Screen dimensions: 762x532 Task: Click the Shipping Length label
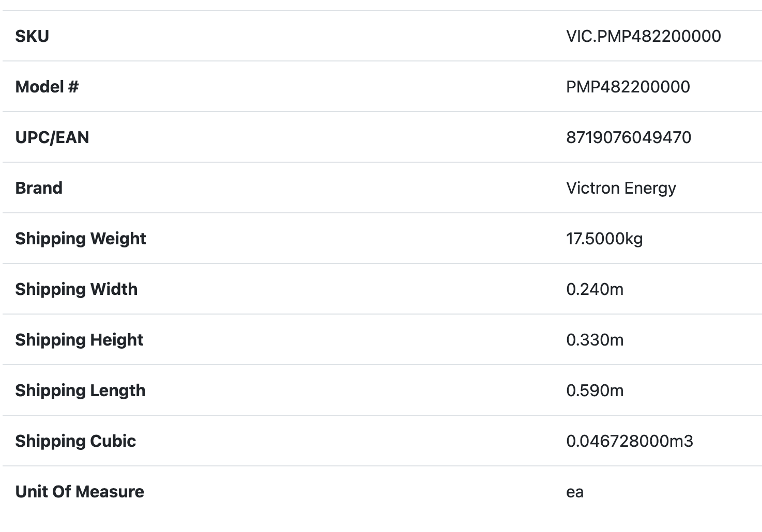80,390
